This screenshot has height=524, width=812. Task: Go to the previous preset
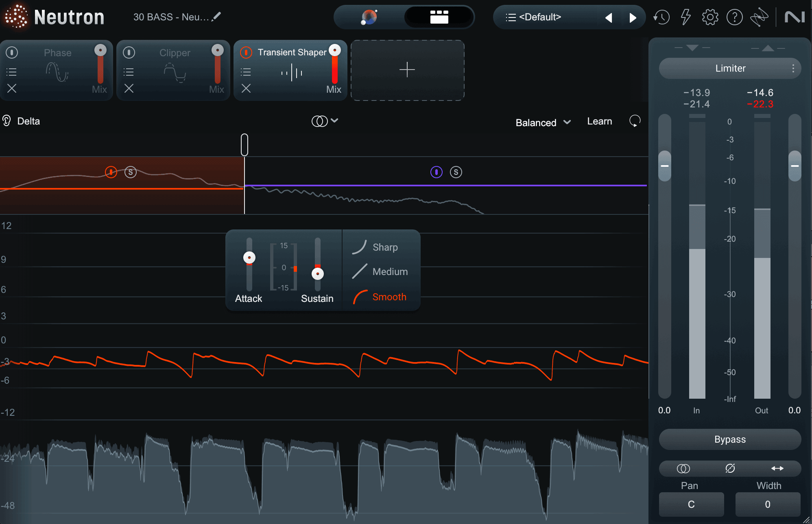pos(609,17)
